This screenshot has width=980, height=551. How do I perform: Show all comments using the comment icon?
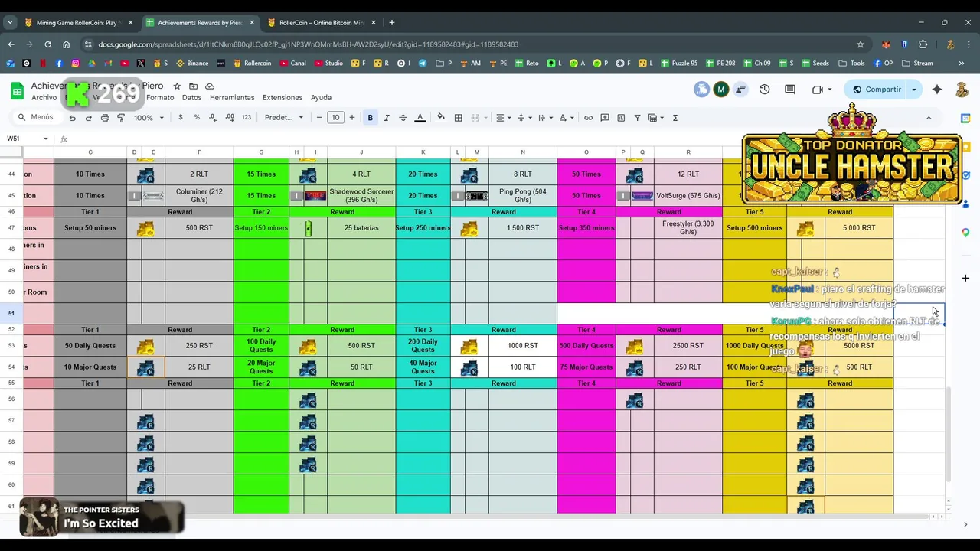790,90
